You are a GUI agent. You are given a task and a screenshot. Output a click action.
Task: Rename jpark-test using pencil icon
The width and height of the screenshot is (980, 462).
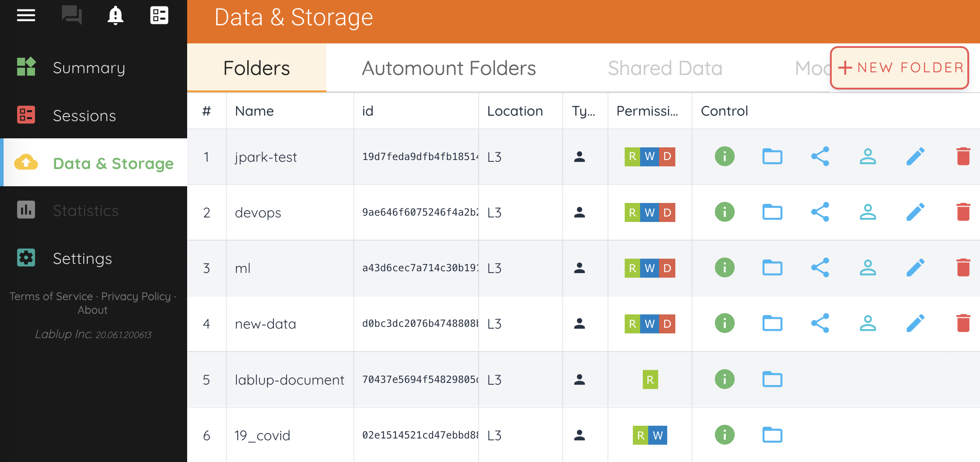click(x=915, y=156)
